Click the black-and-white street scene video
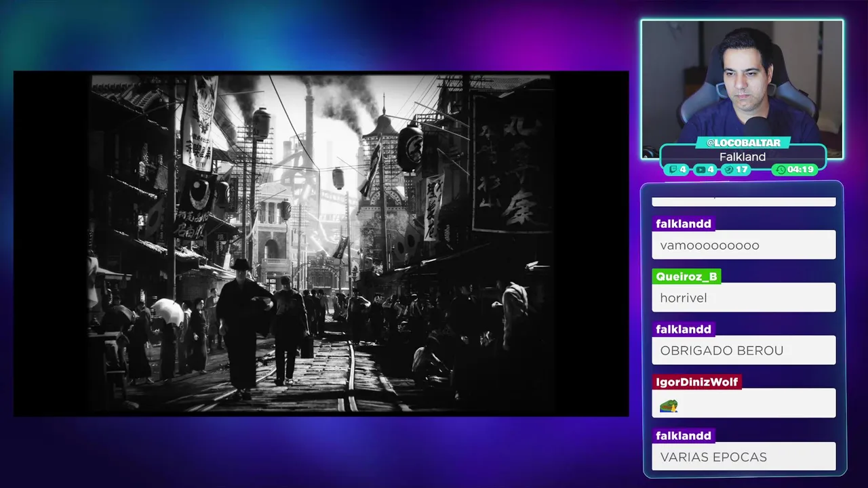Screen dimensions: 868x488 click(321, 244)
